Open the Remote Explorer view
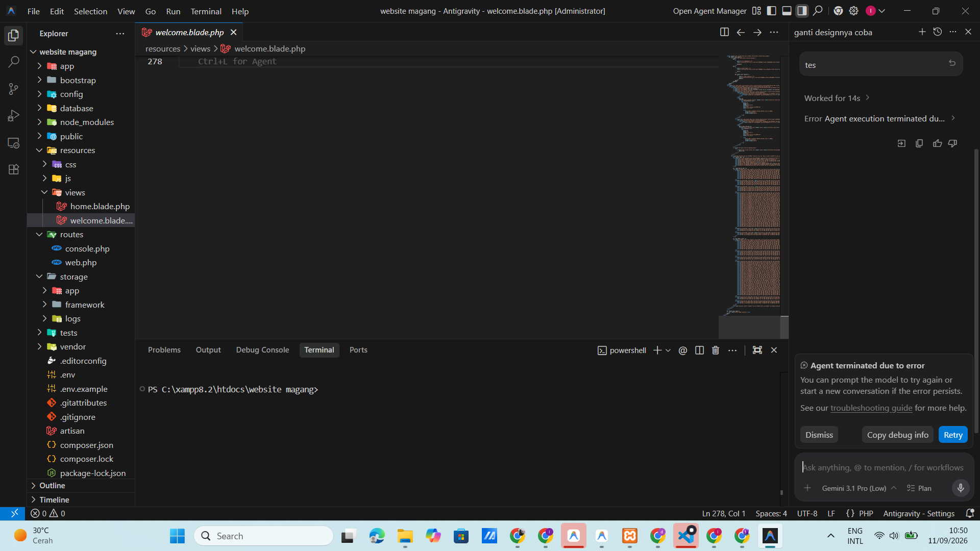The height and width of the screenshot is (551, 980). [14, 143]
